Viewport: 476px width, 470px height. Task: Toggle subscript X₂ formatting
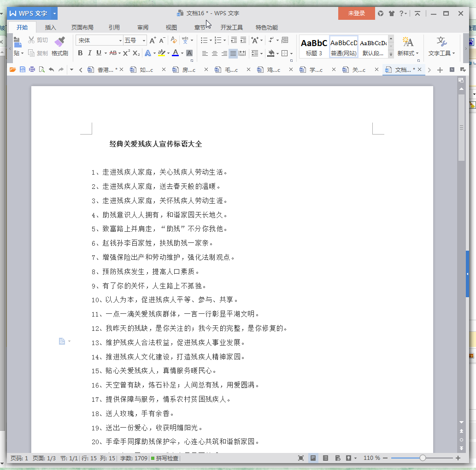pos(136,53)
